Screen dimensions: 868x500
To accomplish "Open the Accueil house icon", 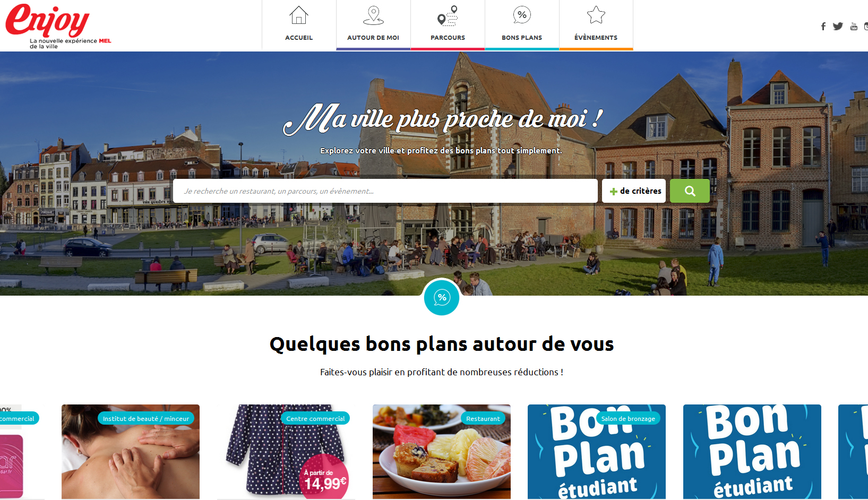I will (x=299, y=15).
